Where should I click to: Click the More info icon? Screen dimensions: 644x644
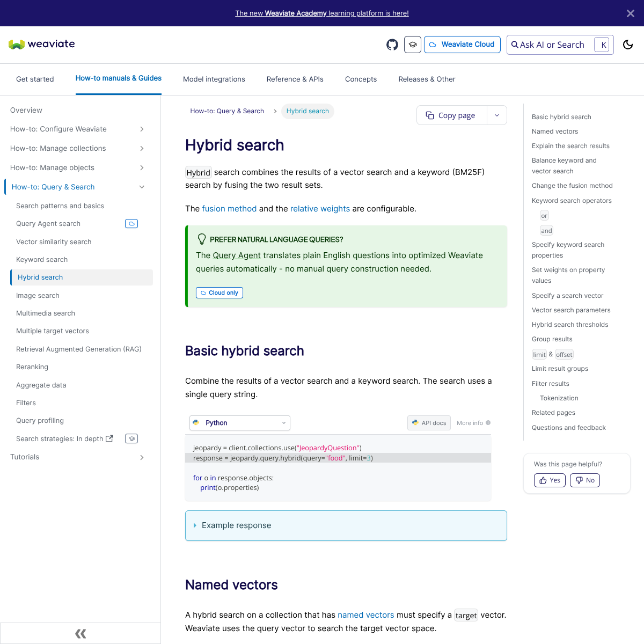click(488, 423)
